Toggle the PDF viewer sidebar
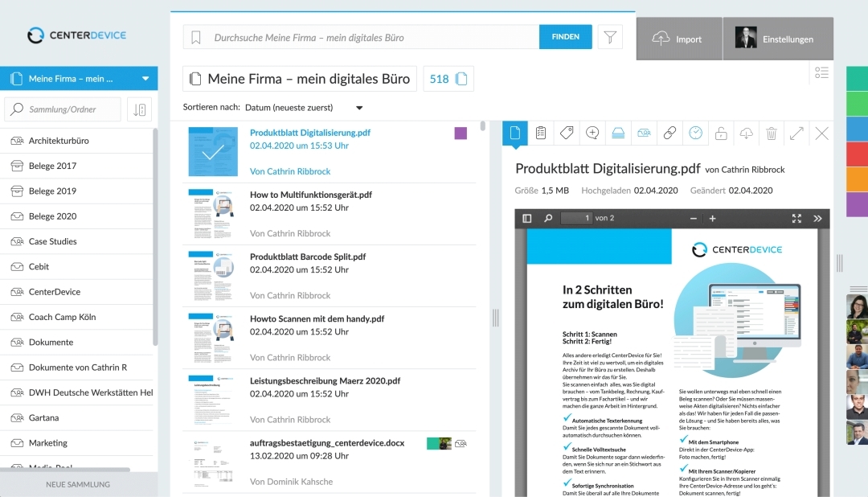This screenshot has width=868, height=497. (x=527, y=218)
